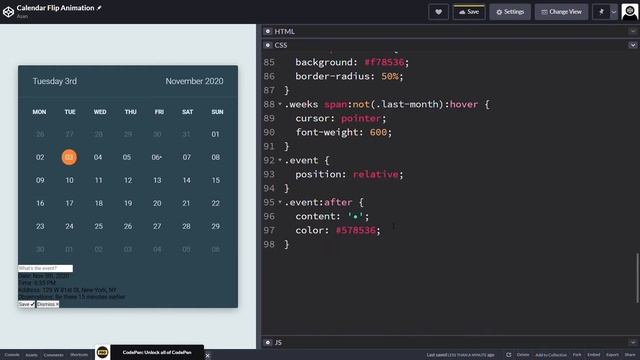
Task: Fork the pen from footer
Action: click(577, 355)
